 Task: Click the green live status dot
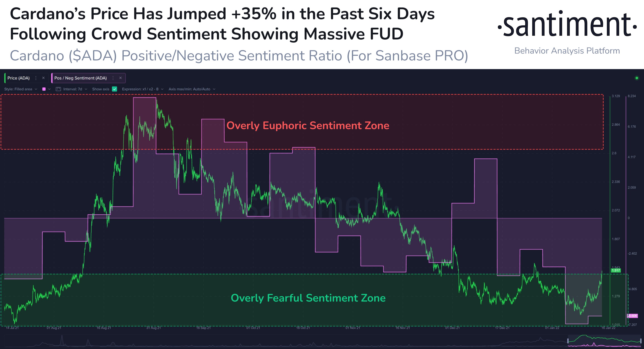(x=637, y=78)
